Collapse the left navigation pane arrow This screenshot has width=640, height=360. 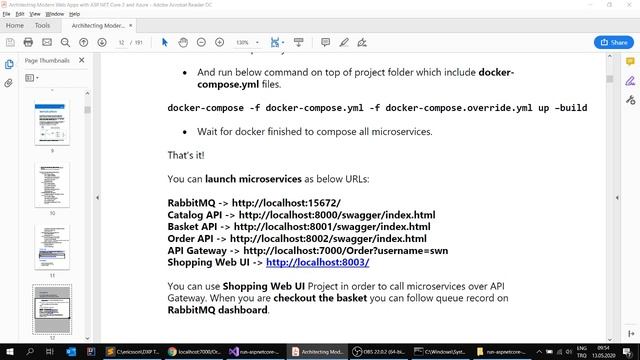(97, 198)
